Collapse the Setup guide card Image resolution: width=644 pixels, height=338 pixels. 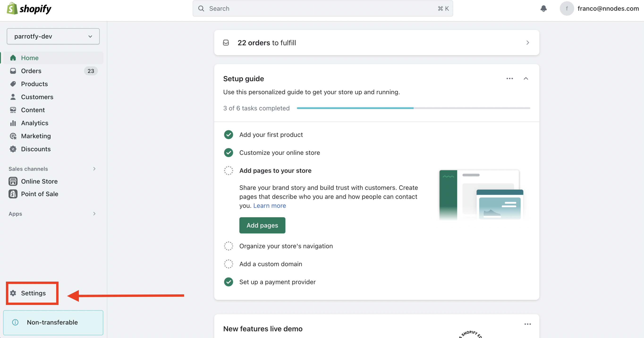click(526, 79)
